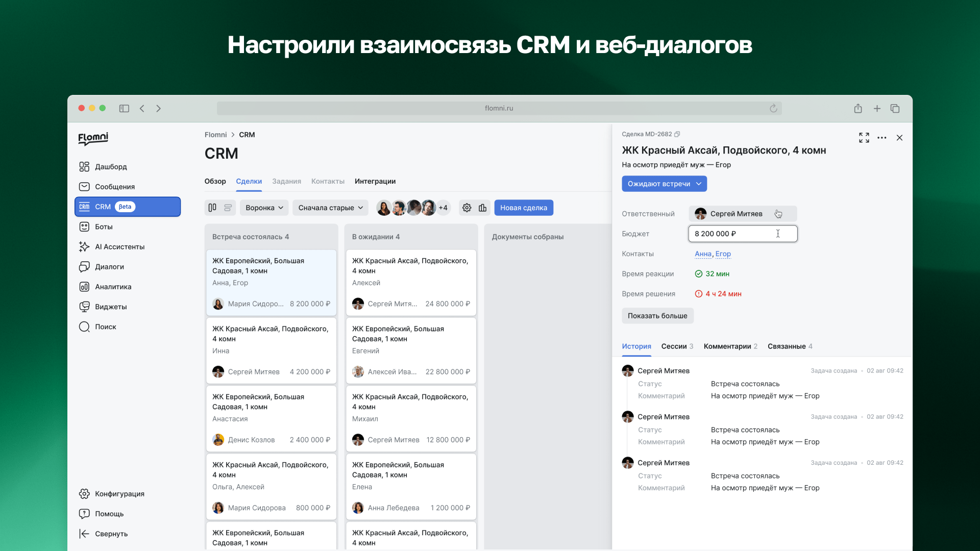The height and width of the screenshot is (551, 980).
Task: Click the Бюджет input field
Action: coord(743,234)
